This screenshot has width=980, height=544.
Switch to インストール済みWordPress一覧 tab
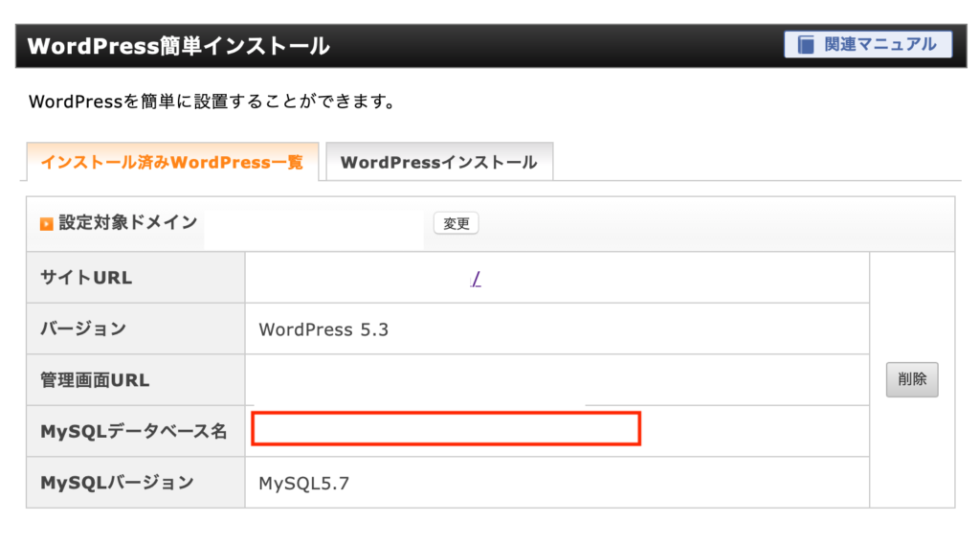tap(172, 163)
